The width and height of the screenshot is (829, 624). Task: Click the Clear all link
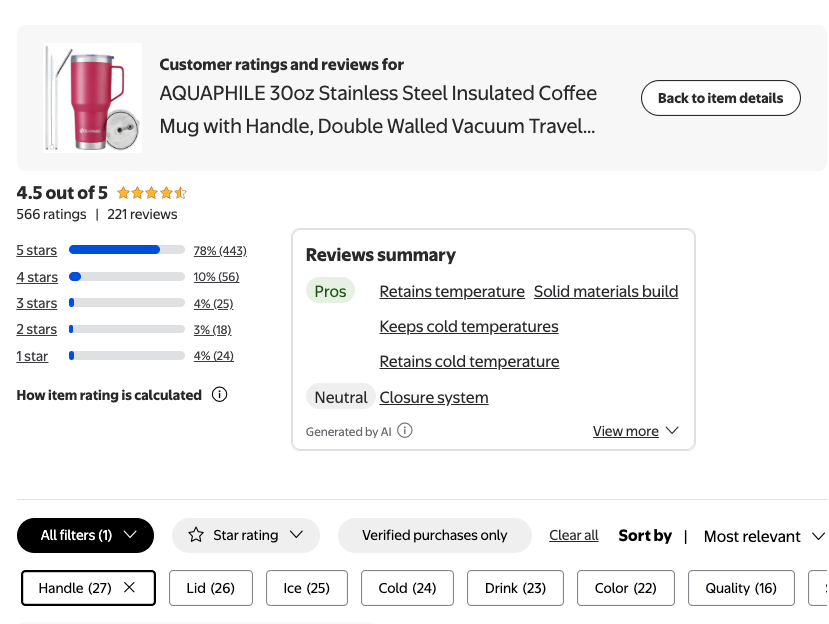[x=574, y=535]
